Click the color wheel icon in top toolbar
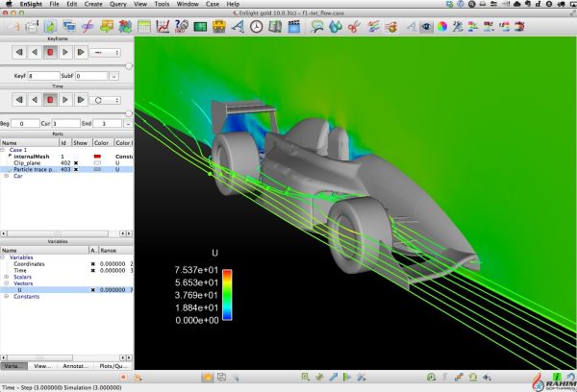The height and width of the screenshot is (392, 577). (442, 26)
